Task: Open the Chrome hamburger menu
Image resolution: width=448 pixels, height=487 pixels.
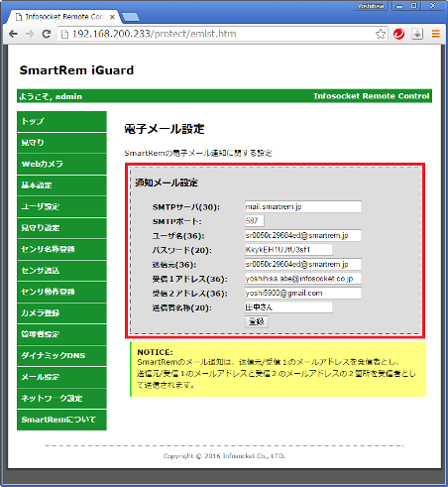Action: (x=435, y=34)
